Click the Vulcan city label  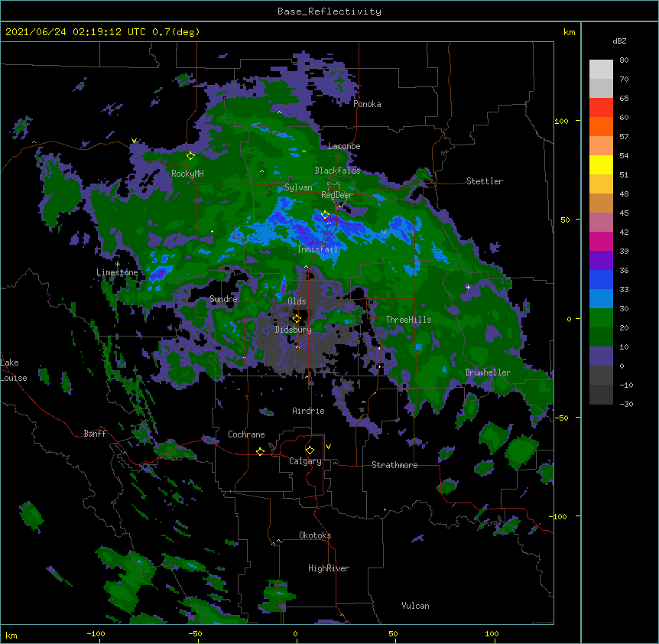coord(415,606)
